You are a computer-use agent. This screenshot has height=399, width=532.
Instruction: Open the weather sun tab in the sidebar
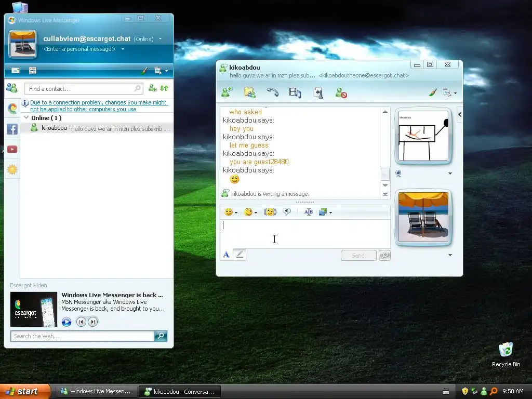12,169
